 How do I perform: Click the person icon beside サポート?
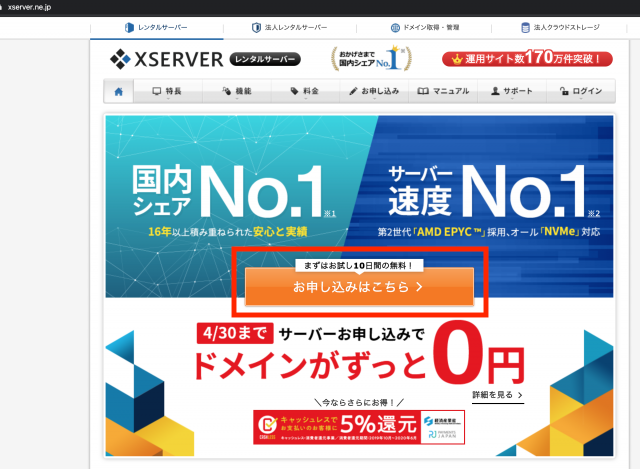pyautogui.click(x=495, y=91)
